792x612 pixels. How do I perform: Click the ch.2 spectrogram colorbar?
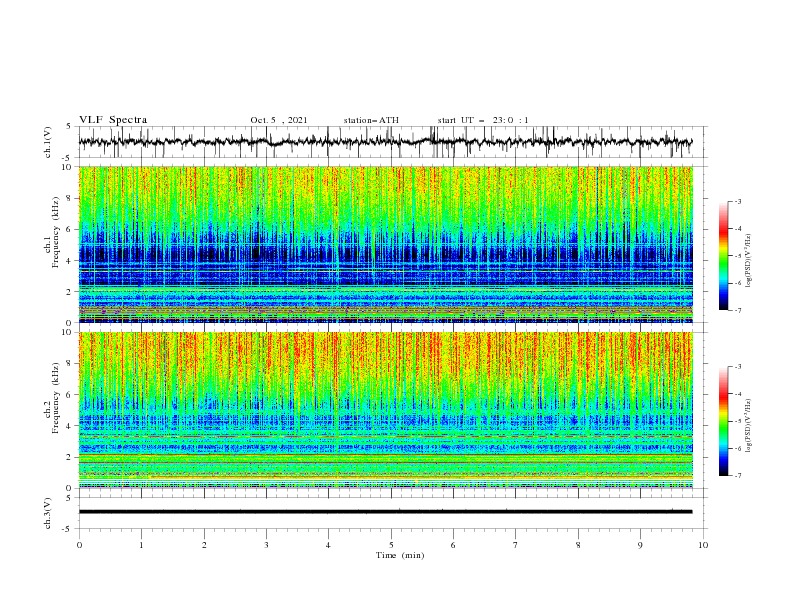(724, 421)
